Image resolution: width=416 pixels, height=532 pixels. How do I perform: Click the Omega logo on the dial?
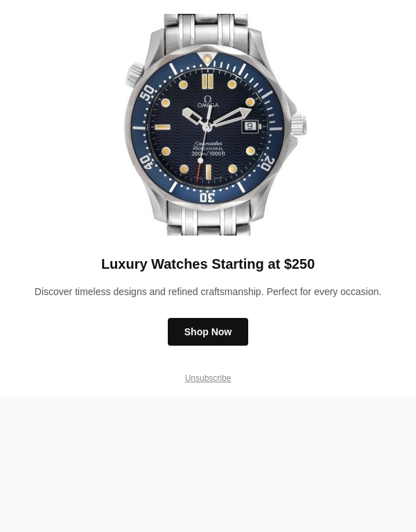pos(208,101)
